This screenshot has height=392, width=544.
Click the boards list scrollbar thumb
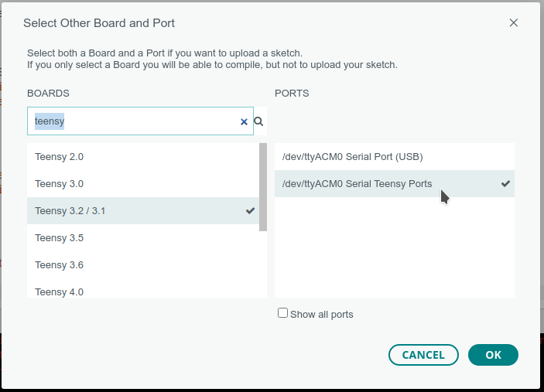263,187
